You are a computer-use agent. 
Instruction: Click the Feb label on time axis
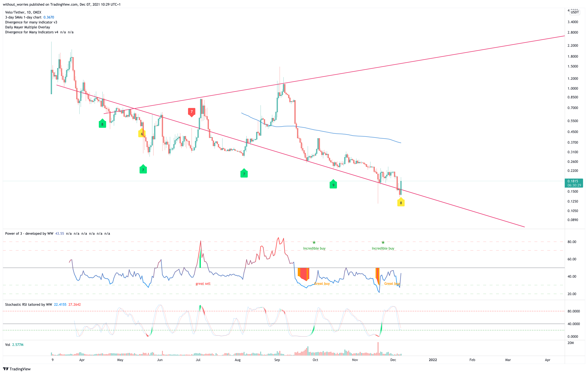[x=472, y=360]
